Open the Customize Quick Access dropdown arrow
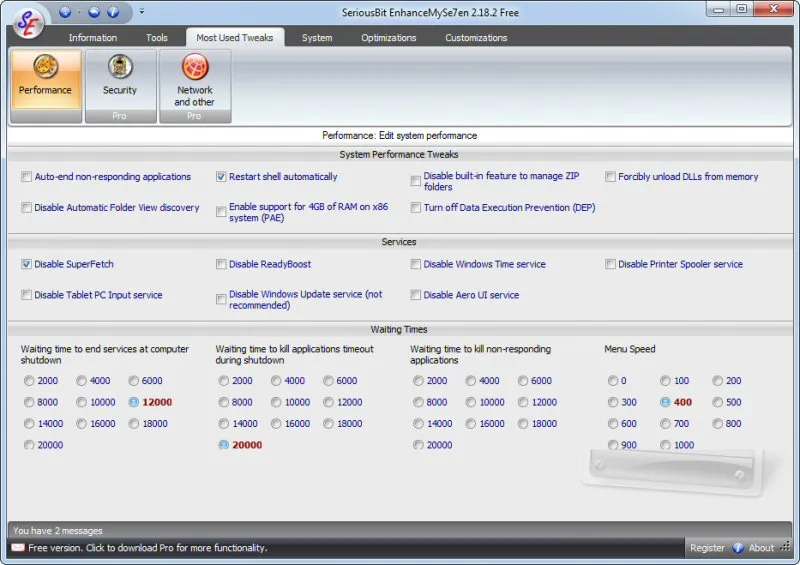 point(142,11)
